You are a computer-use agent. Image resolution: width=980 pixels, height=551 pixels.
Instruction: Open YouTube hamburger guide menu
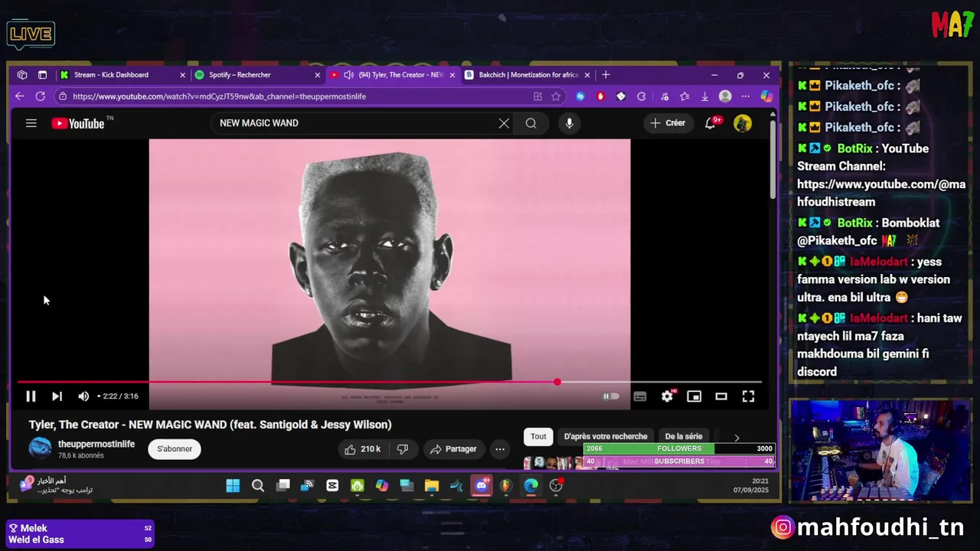pyautogui.click(x=31, y=123)
